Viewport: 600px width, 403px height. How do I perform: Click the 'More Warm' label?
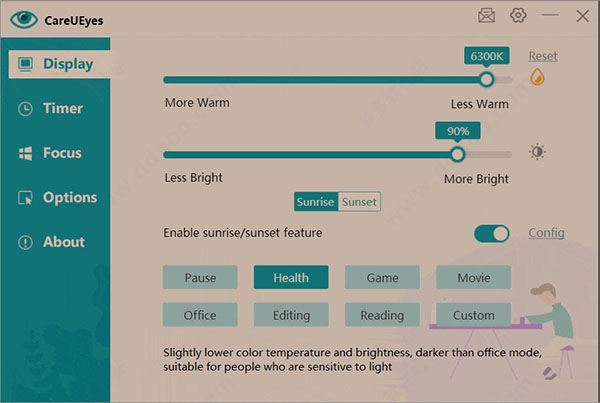(197, 103)
